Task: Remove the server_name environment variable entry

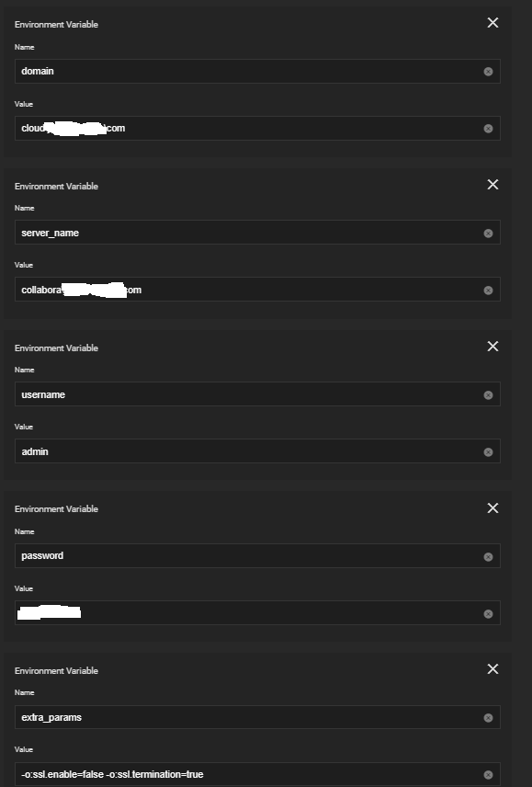Action: (492, 184)
